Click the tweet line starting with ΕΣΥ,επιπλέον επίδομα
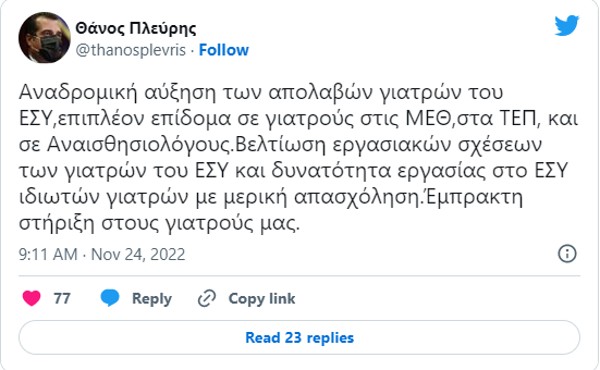Image resolution: width=600 pixels, height=370 pixels. point(298,119)
